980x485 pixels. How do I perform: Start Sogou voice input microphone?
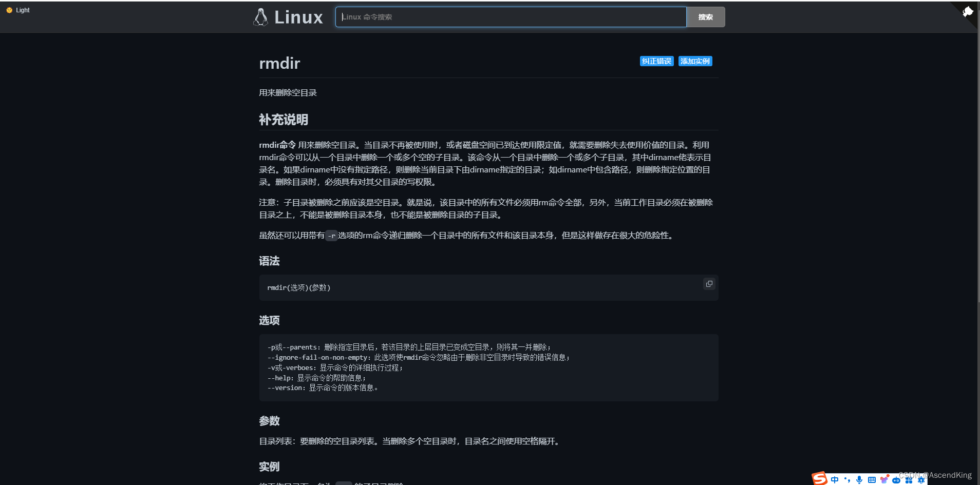pyautogui.click(x=859, y=480)
